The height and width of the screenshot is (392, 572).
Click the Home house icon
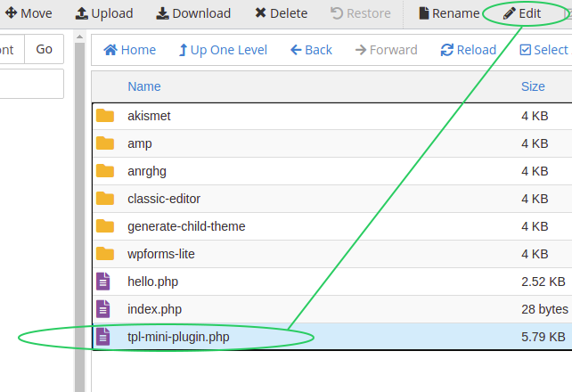tap(110, 50)
